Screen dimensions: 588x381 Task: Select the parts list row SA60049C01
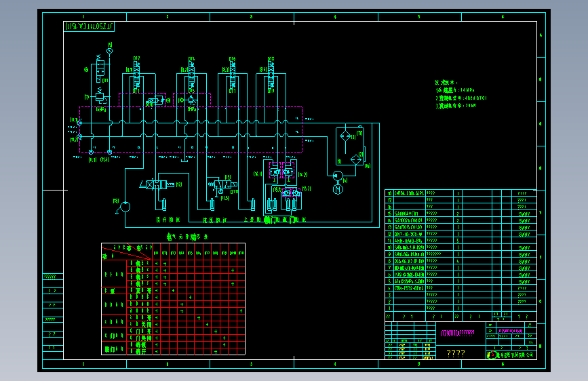(461, 214)
